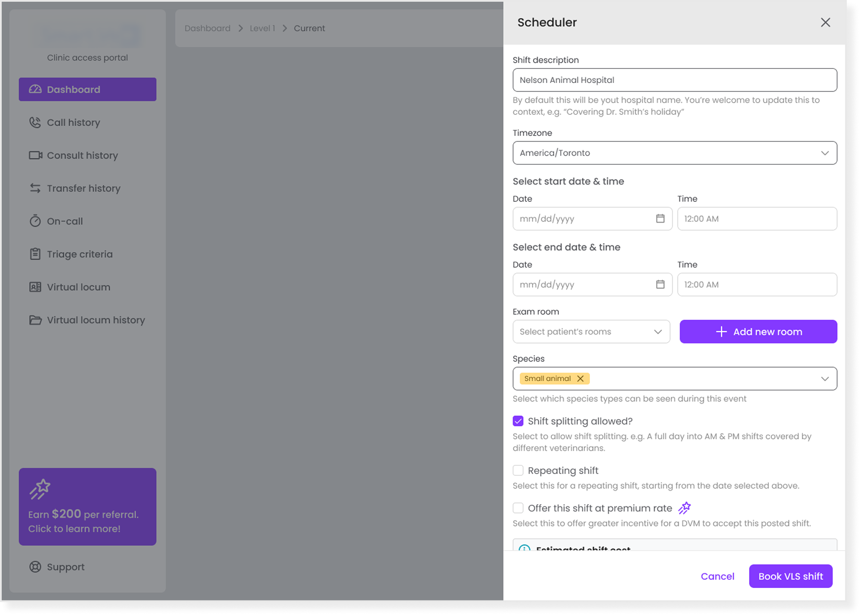Open the start date calendar picker icon
861x616 pixels.
[660, 219]
